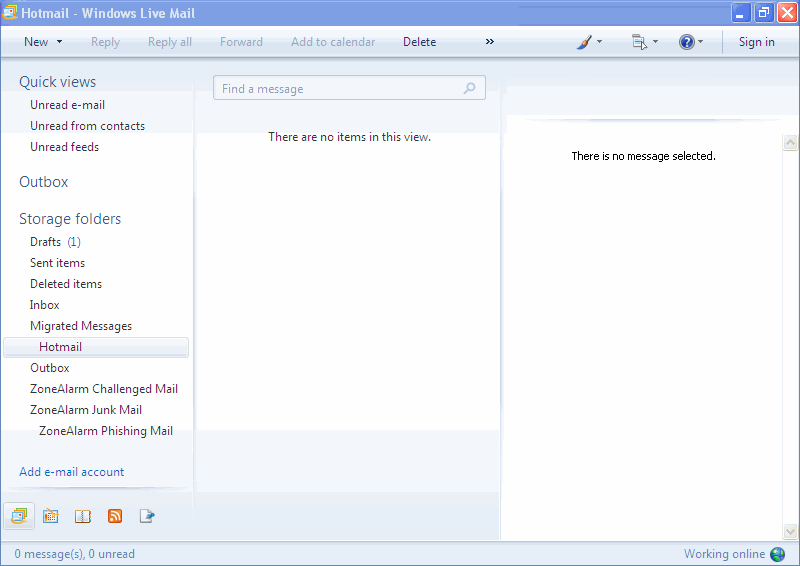Click the Windows Live Mail title icon

[9, 12]
